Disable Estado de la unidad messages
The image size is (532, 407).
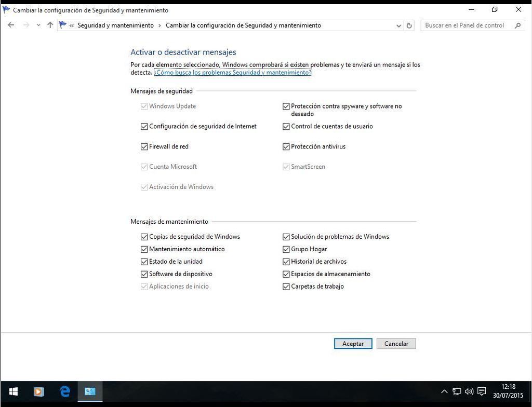pyautogui.click(x=144, y=262)
